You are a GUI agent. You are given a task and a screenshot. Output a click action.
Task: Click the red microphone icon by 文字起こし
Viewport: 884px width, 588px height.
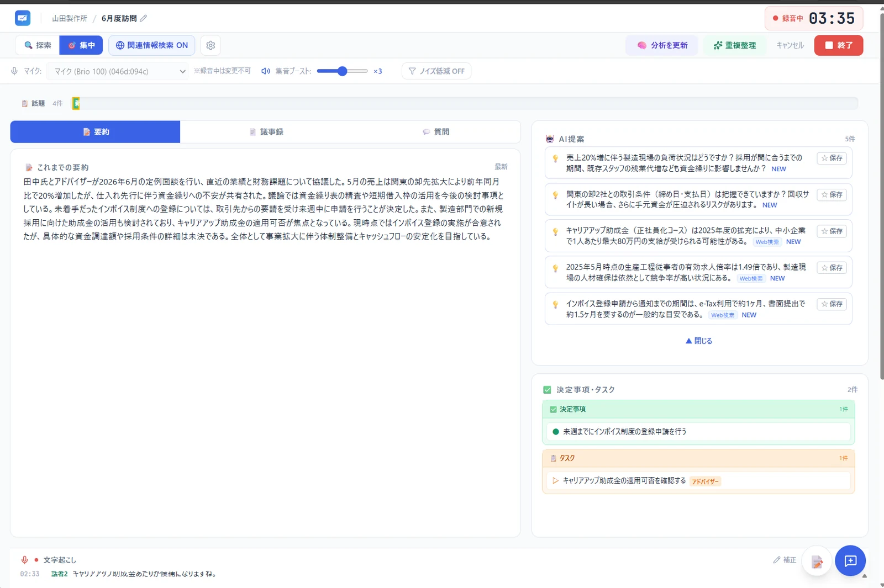(24, 560)
